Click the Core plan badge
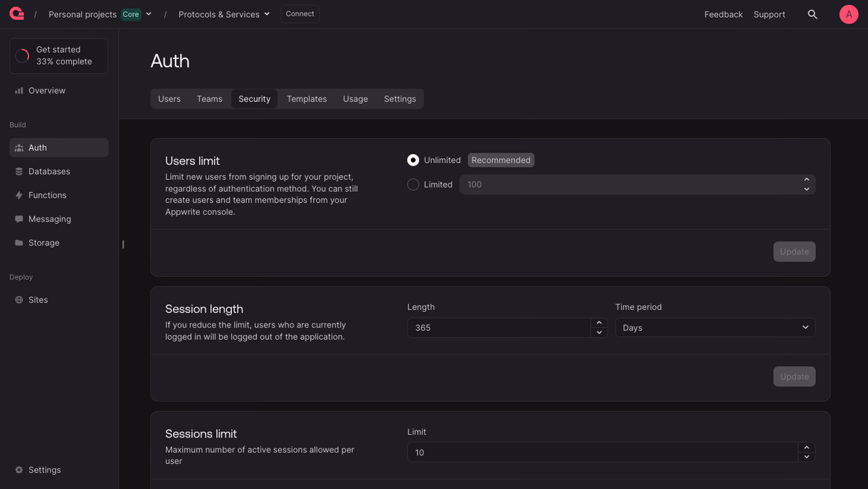Image resolution: width=868 pixels, height=489 pixels. [x=131, y=14]
